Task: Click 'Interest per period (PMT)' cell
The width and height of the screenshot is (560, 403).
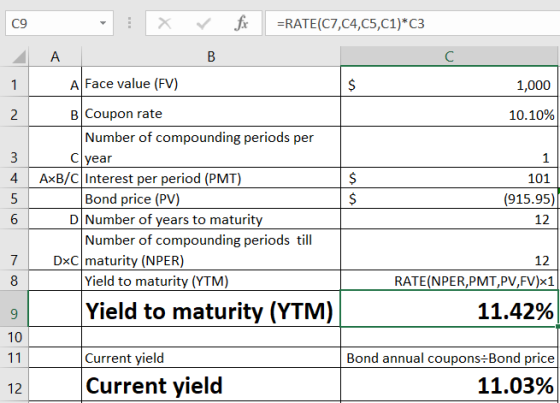Action: [211, 178]
